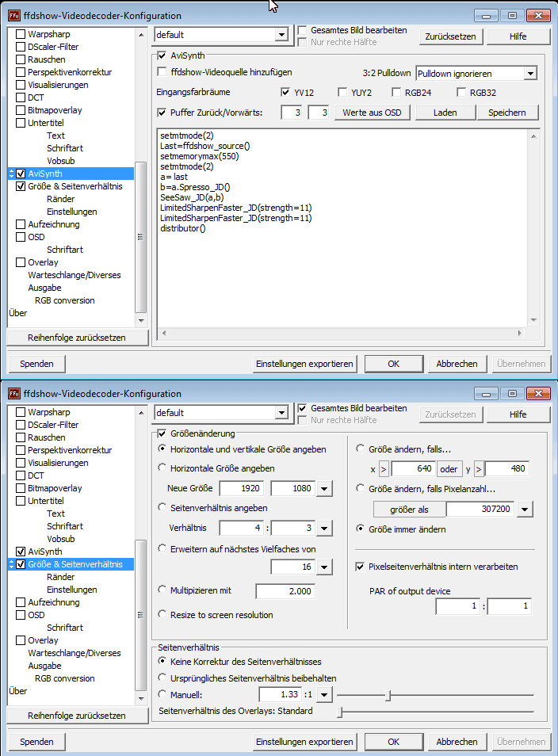Select the 'Manuell:' aspect ratio radio button

coord(162,694)
